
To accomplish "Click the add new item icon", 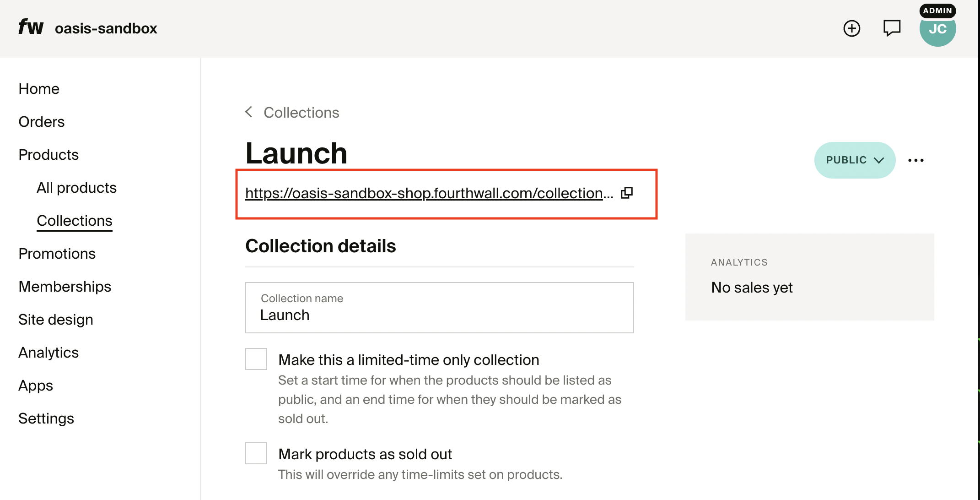I will pos(852,28).
